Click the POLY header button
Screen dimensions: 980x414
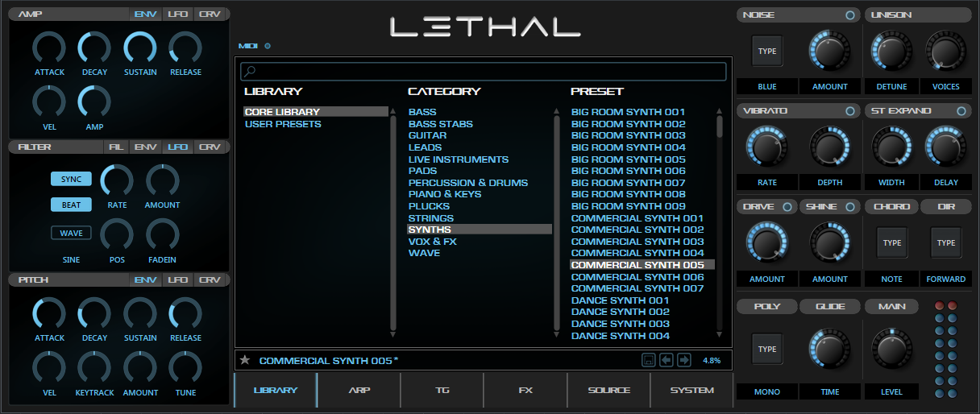click(x=767, y=306)
